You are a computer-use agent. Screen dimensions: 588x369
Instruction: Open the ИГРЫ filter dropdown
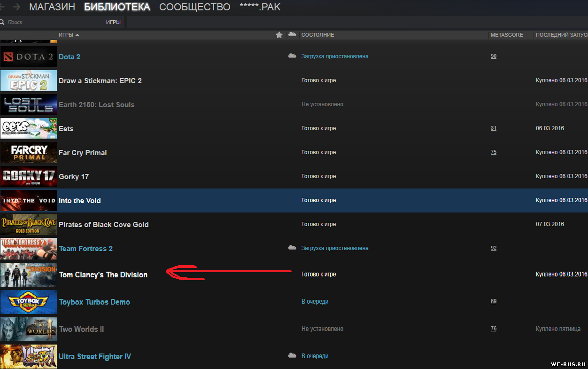[113, 22]
